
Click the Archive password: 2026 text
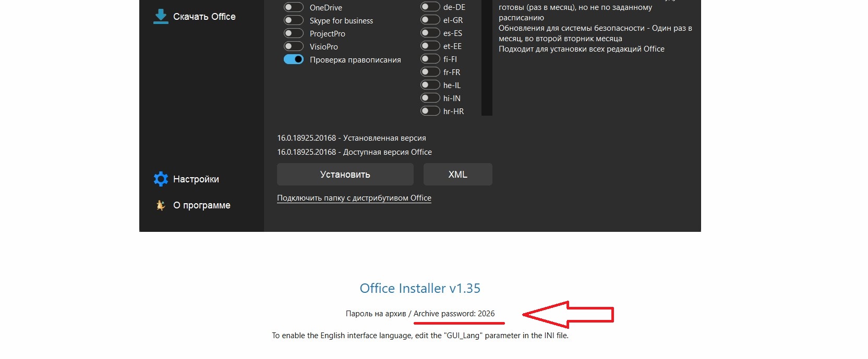coord(454,314)
